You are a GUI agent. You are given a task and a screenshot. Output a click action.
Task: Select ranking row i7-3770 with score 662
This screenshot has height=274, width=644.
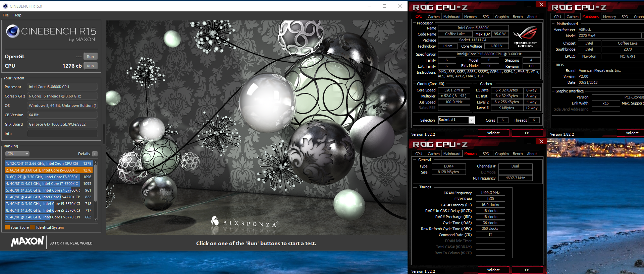coord(49,217)
